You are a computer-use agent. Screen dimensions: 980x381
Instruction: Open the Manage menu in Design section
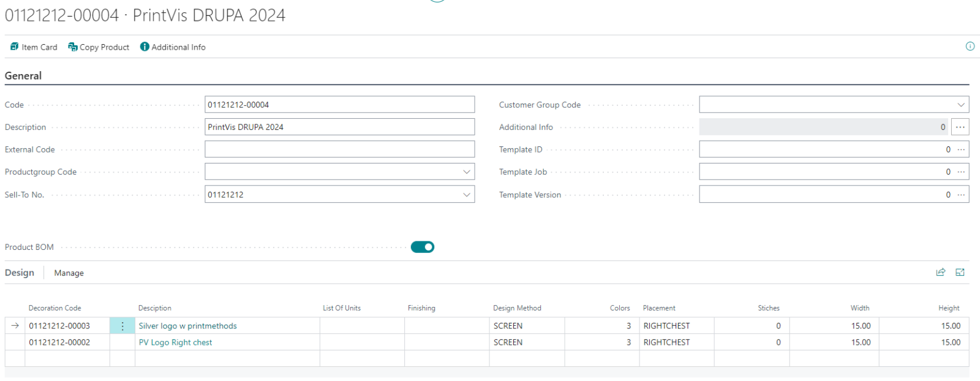pos(69,273)
